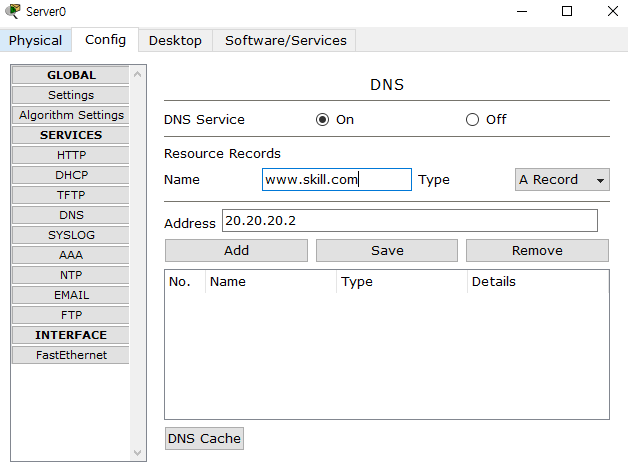
Task: Open the DNS service in sidebar
Action: point(71,215)
